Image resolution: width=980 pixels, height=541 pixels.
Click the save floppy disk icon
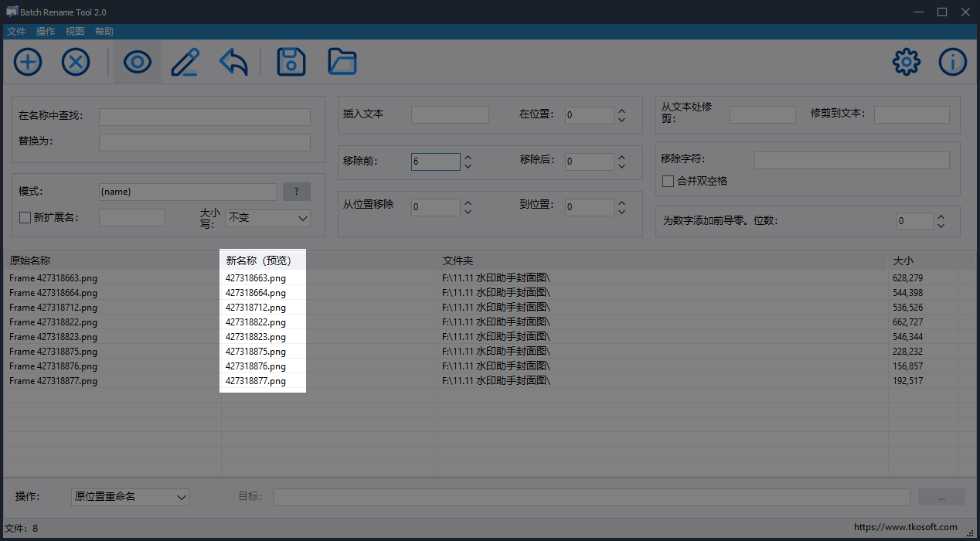[x=291, y=62]
